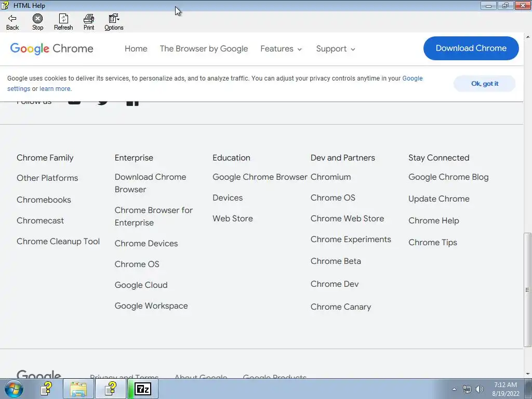Open Web Store link under Education
Screen dimensions: 532x399
(x=233, y=219)
